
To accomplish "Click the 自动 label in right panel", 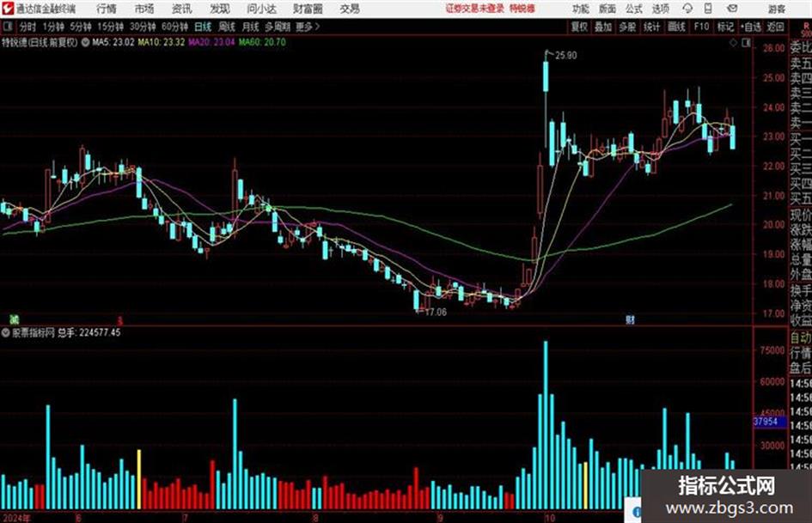I will pyautogui.click(x=801, y=338).
